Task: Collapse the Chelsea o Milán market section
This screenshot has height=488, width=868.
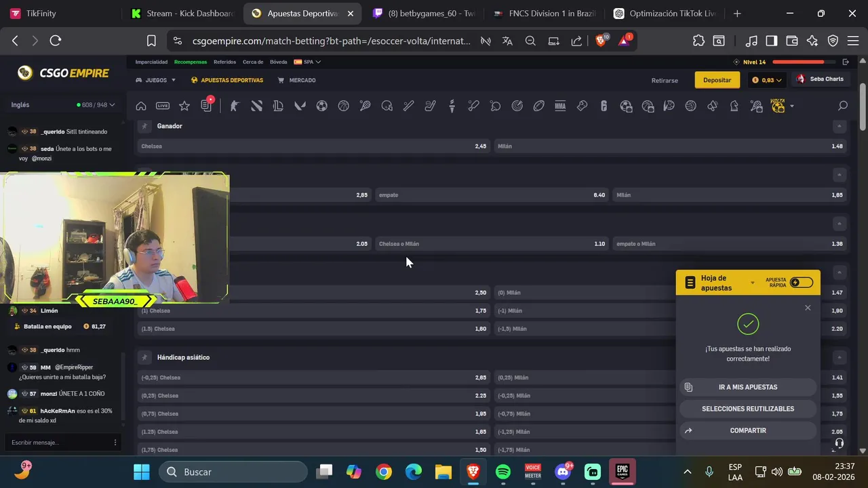Action: coord(840,224)
